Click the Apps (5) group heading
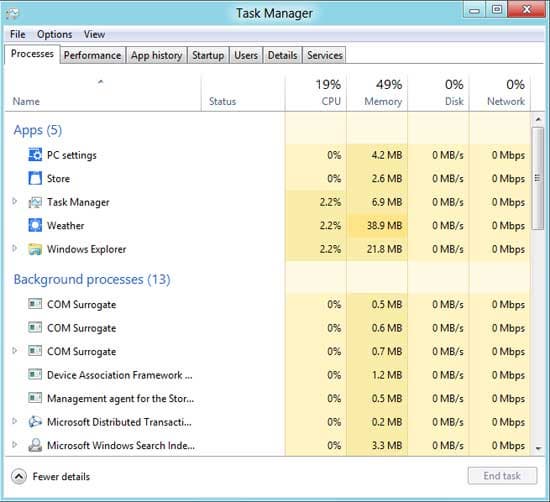Image resolution: width=550 pixels, height=502 pixels. (38, 130)
